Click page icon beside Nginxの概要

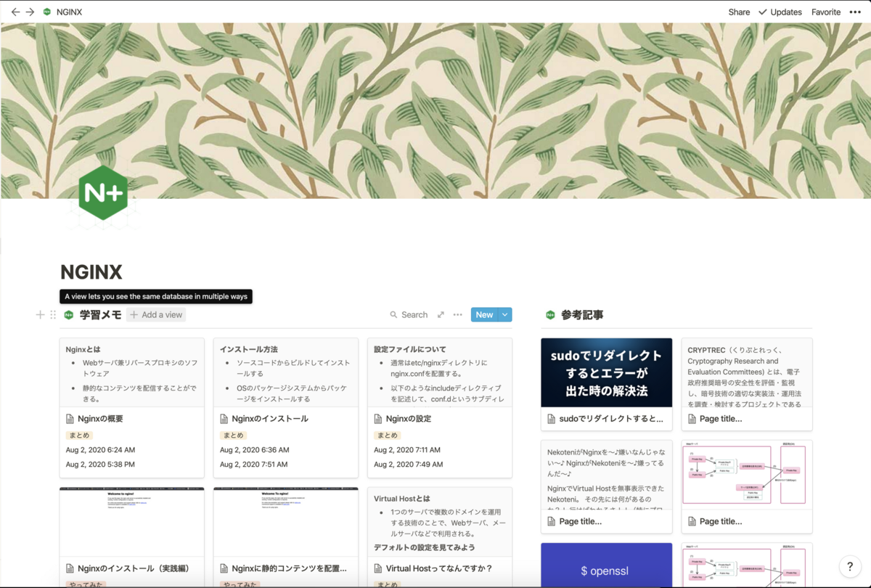tap(70, 419)
